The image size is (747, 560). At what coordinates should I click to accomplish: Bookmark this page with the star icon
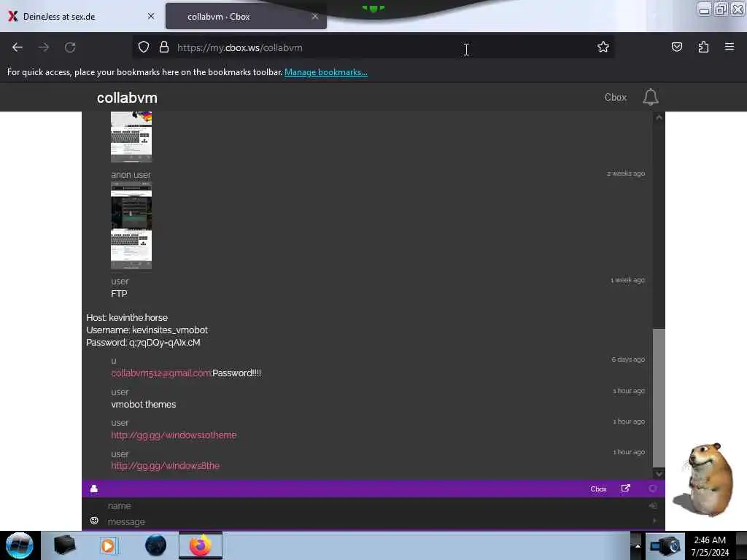pyautogui.click(x=603, y=47)
